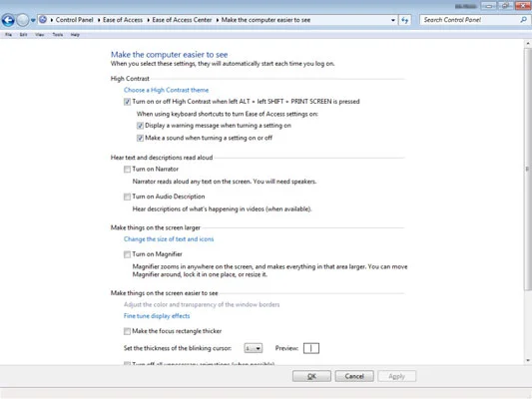Click the Cancel button
The image size is (532, 399).
pyautogui.click(x=354, y=376)
